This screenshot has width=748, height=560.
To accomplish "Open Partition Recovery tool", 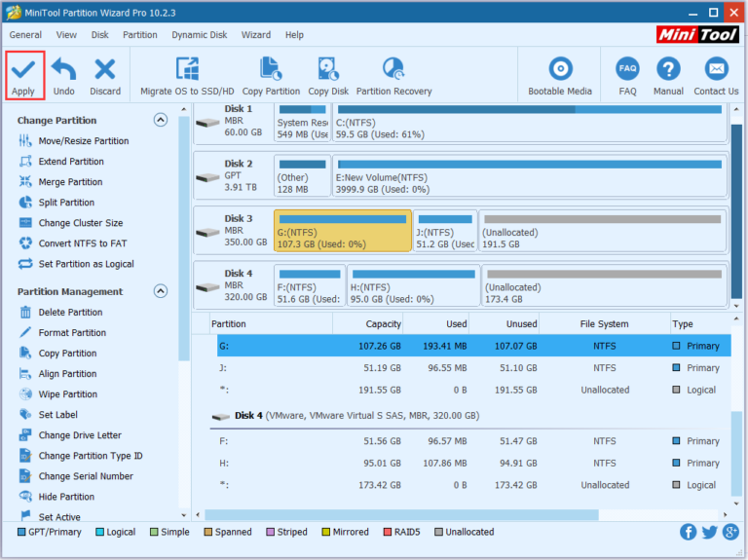I will click(x=393, y=76).
